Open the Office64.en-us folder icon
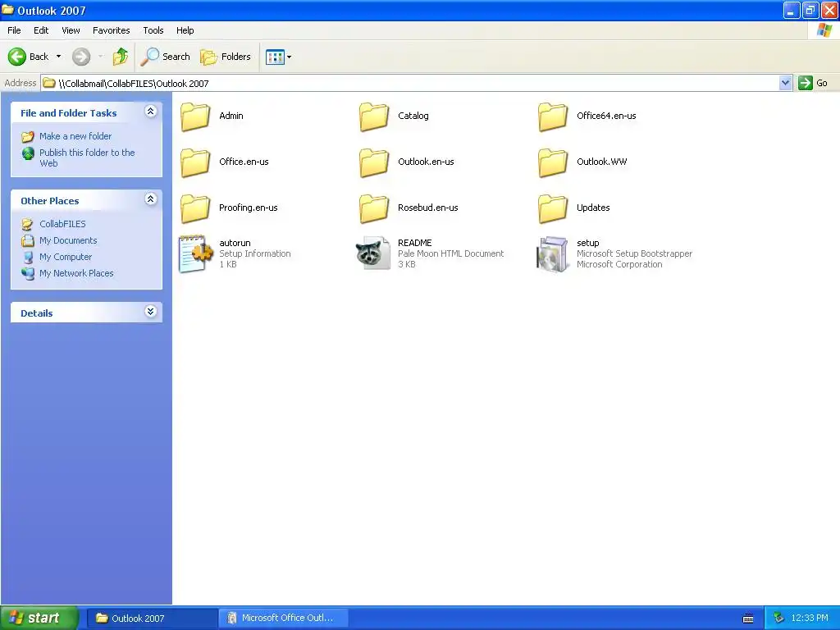 [553, 116]
